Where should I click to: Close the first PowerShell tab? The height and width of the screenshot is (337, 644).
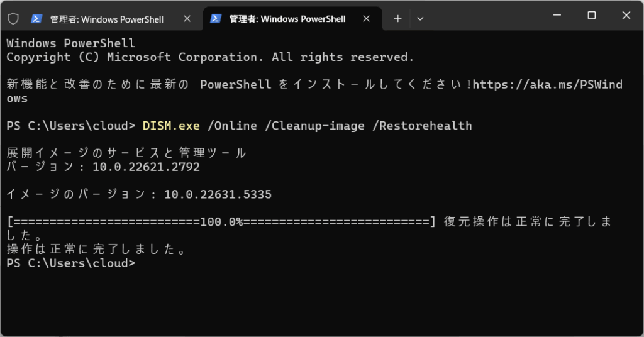tap(187, 19)
